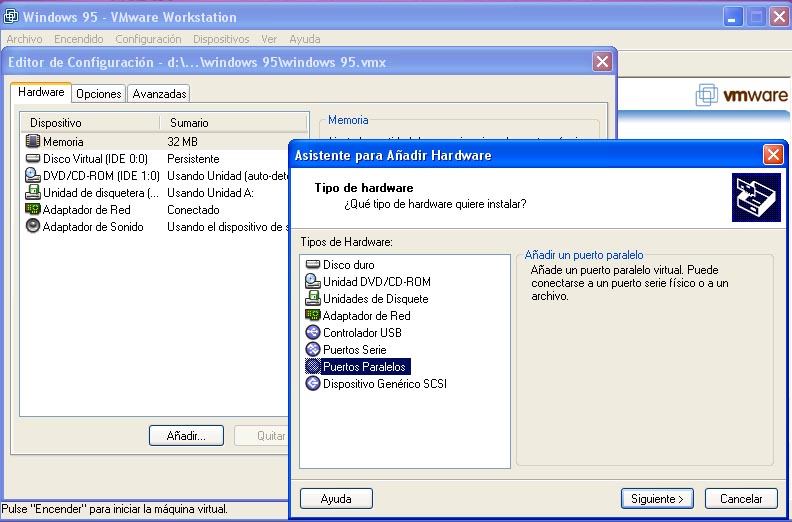Switch to the Opciones tab
Image resolution: width=792 pixels, height=522 pixels.
pos(98,93)
